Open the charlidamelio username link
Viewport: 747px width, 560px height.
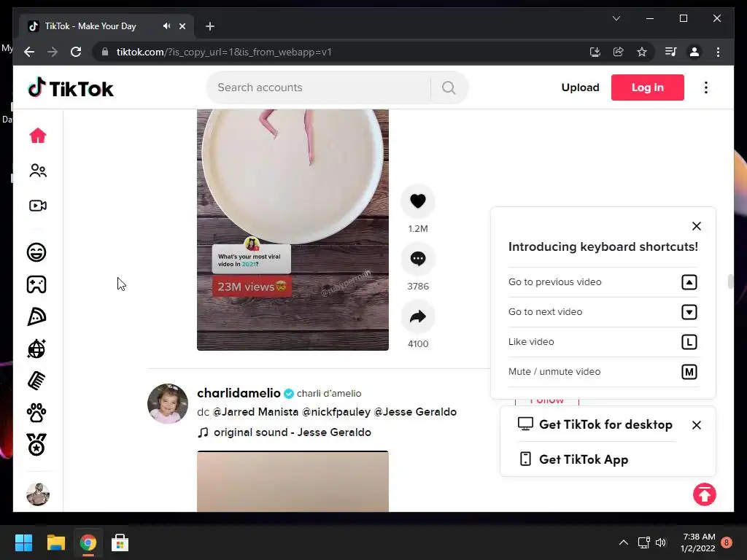click(239, 393)
